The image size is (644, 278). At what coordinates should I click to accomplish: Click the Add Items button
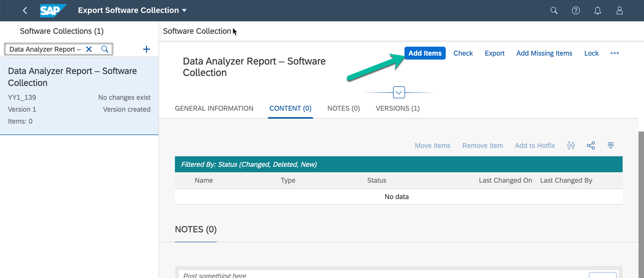click(x=425, y=53)
